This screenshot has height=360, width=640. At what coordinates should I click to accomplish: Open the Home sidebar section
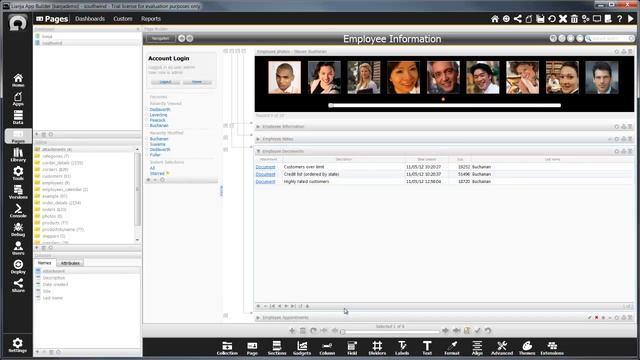pos(18,80)
